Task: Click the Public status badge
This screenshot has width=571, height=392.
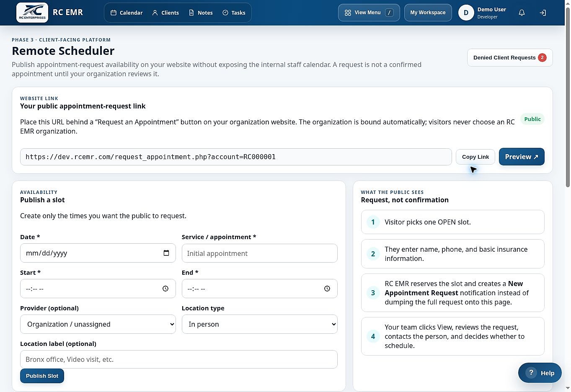Action: click(532, 119)
